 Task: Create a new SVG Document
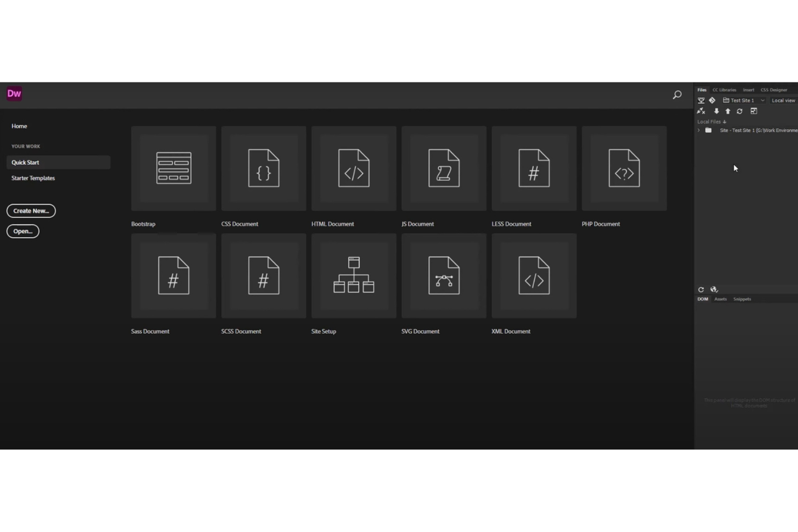pyautogui.click(x=444, y=275)
